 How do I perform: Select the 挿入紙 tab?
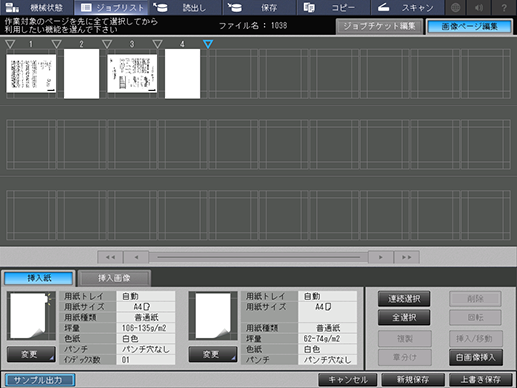(39, 278)
